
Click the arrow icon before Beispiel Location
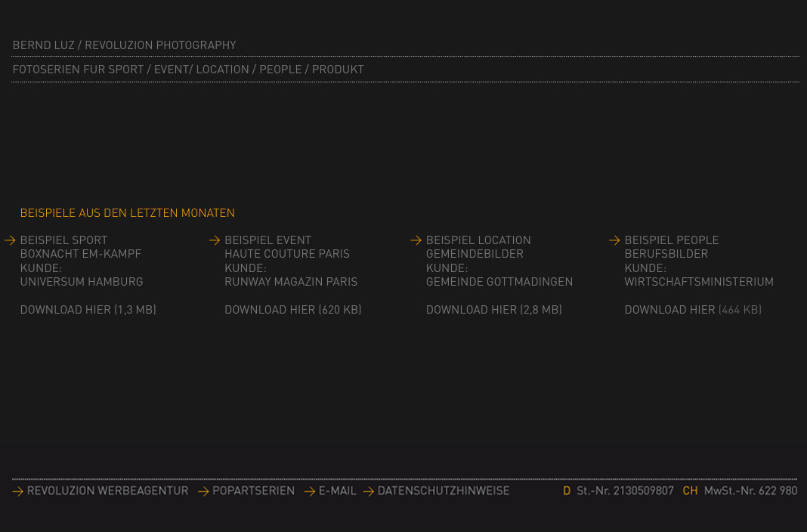pos(416,241)
